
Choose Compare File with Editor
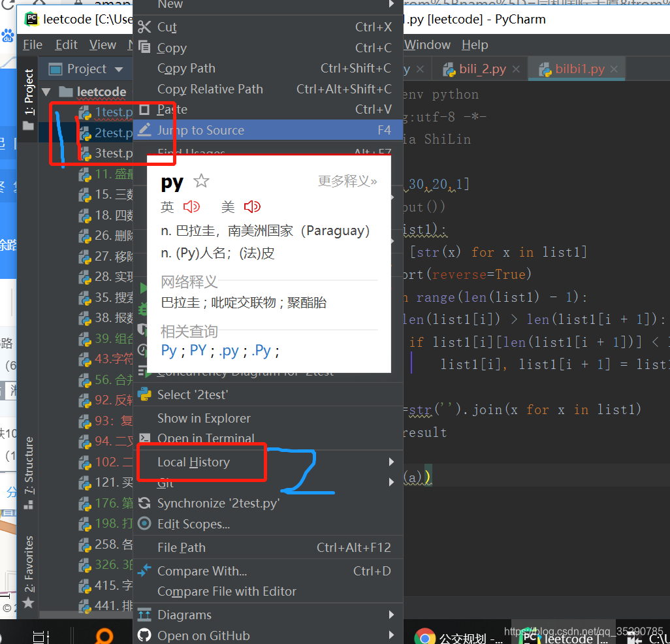click(268, 591)
